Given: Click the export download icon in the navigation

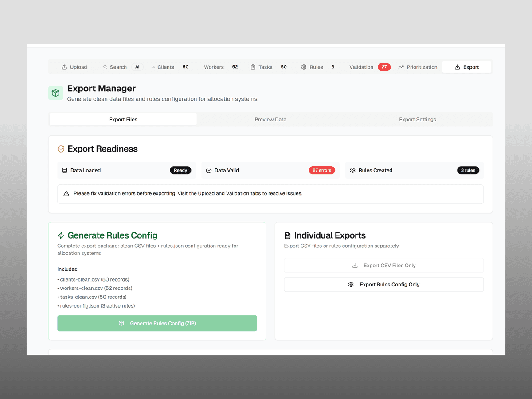Looking at the screenshot, I should coord(458,67).
